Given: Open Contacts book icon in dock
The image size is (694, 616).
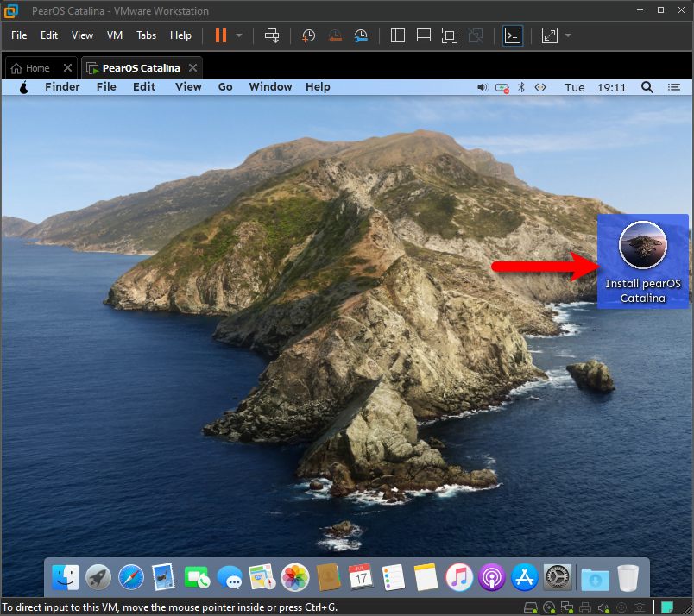Looking at the screenshot, I should [x=328, y=577].
